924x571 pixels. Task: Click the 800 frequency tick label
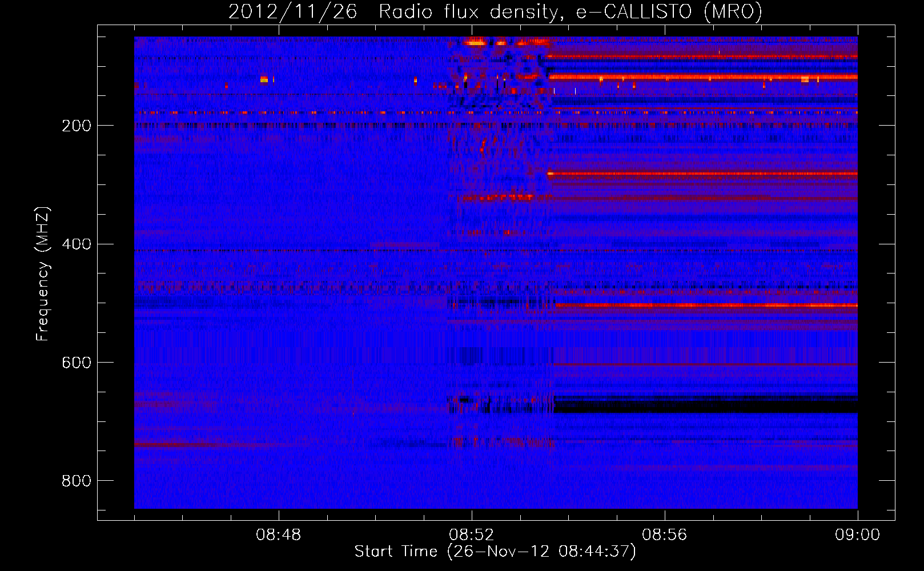click(x=77, y=481)
